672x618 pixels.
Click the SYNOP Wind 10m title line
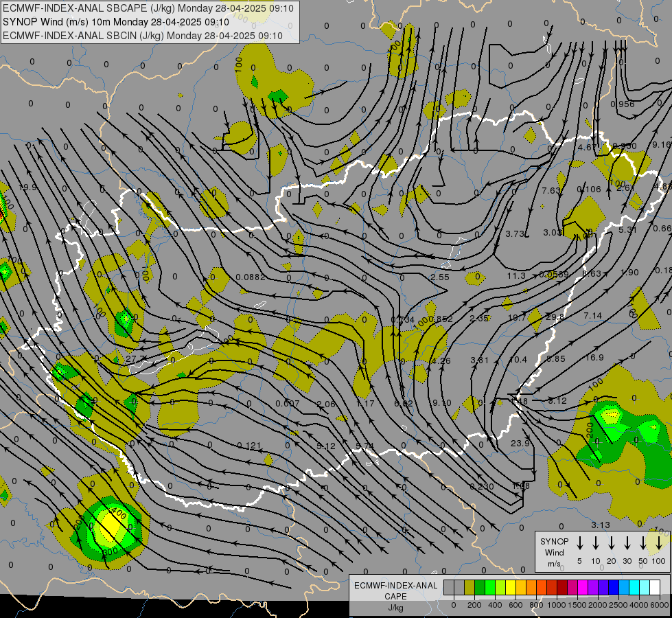[116, 22]
